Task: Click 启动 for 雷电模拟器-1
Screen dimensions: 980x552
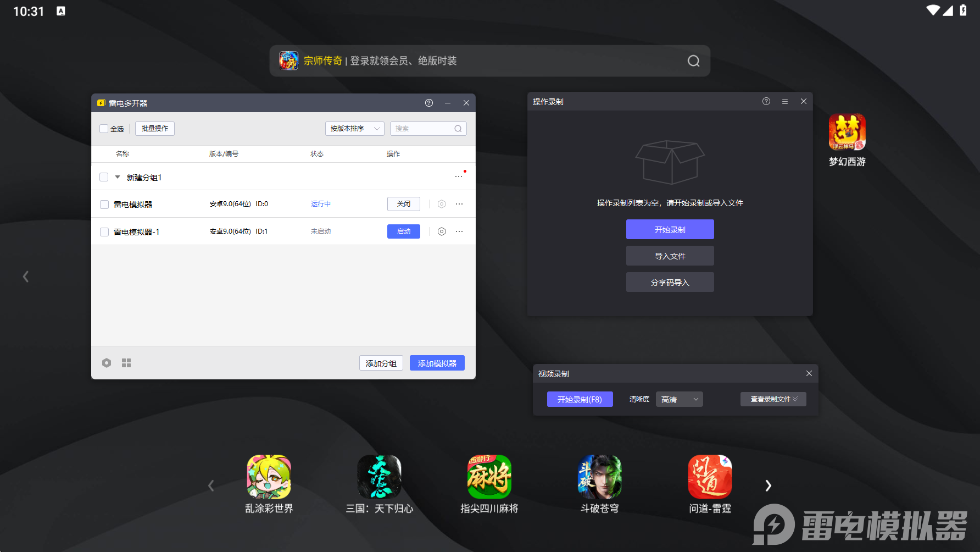Action: [x=404, y=231]
